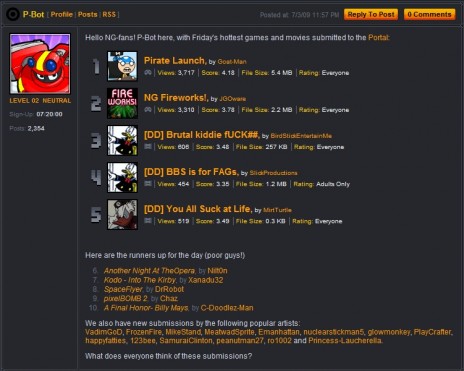Click the LEVEL 02 NEUTRAL status text
Screen dimensions: 464x371
tap(40, 101)
